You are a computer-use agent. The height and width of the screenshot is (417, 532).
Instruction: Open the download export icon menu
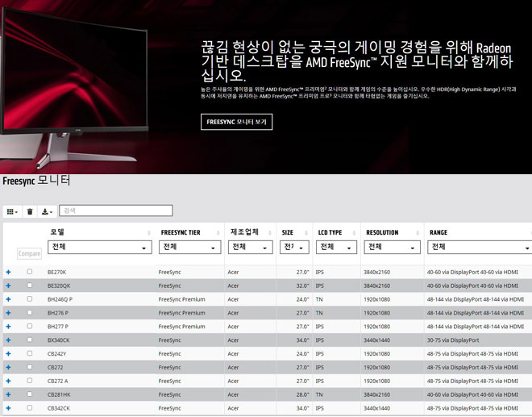tap(47, 211)
